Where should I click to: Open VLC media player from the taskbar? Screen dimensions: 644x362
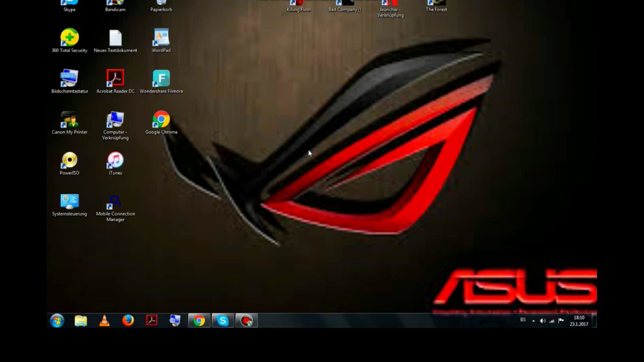click(104, 321)
